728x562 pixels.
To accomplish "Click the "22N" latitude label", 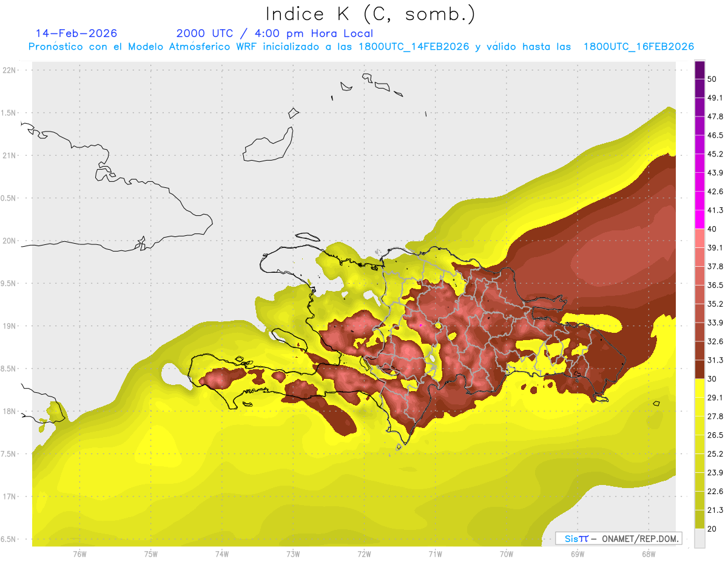I will coord(10,70).
